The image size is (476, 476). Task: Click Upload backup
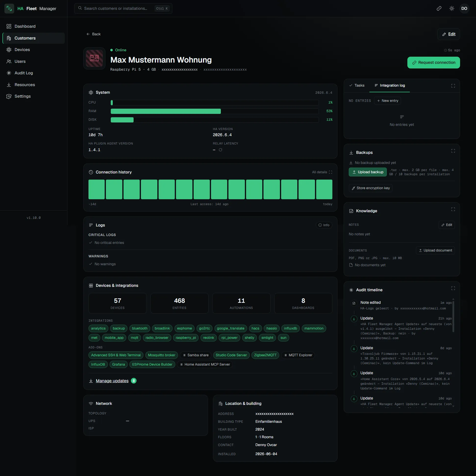(x=368, y=172)
